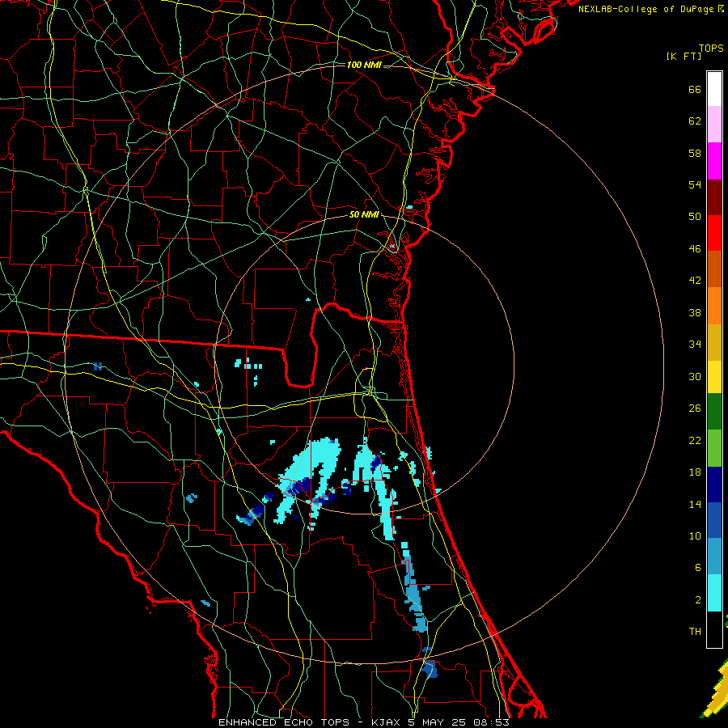Screen dimensions: 728x728
Task: Click the medium blue 14 kft swatch
Action: point(714,520)
